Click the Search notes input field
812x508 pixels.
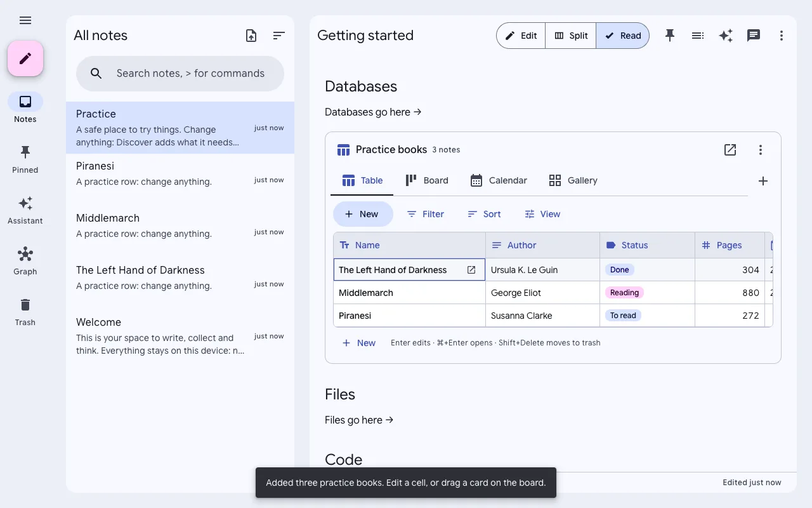click(x=180, y=74)
